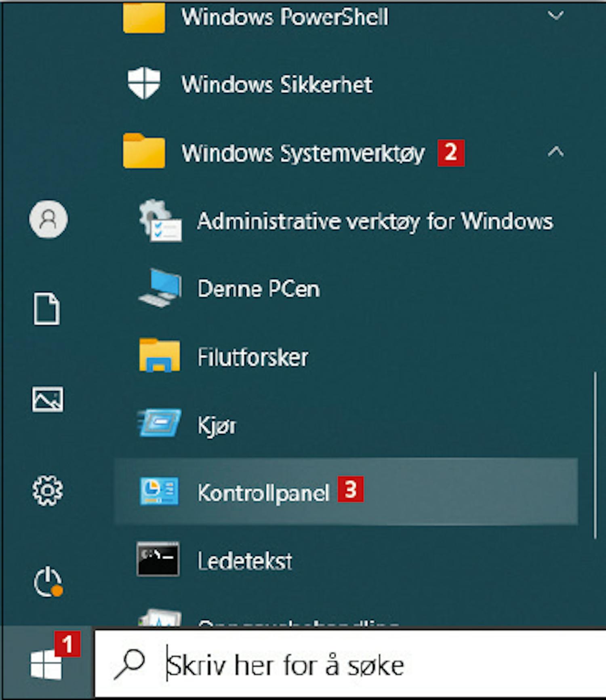Click the search magnifier icon

[x=130, y=664]
